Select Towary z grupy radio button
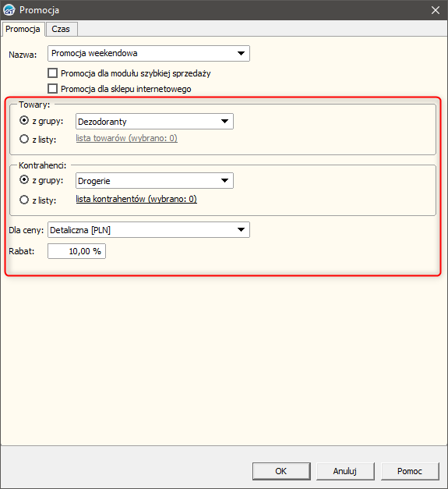The height and width of the screenshot is (489, 448). [24, 120]
